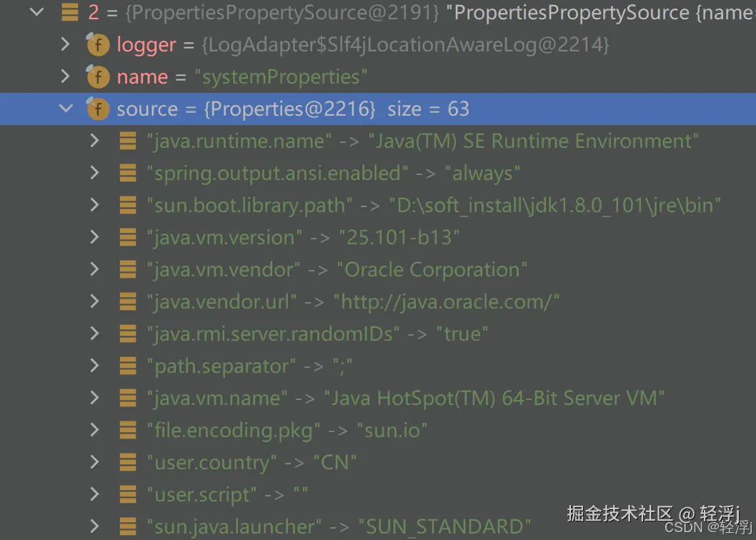Click the field icon next to logger
Viewport: 756px width, 540px height.
pos(97,44)
